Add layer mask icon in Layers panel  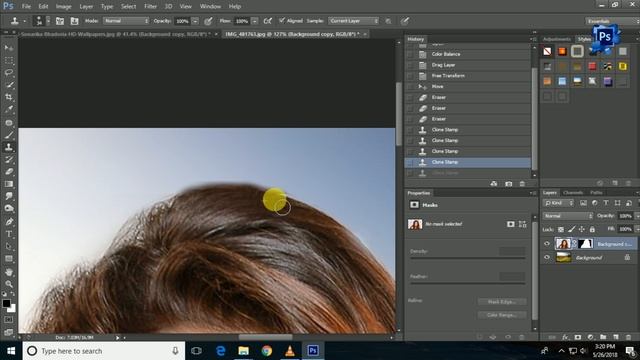578,337
